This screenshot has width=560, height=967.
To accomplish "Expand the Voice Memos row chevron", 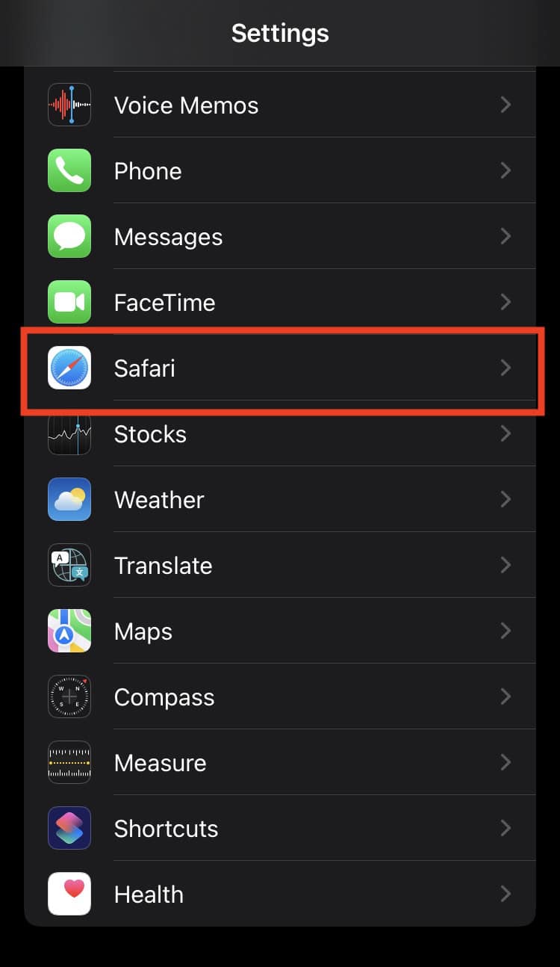I will point(506,105).
